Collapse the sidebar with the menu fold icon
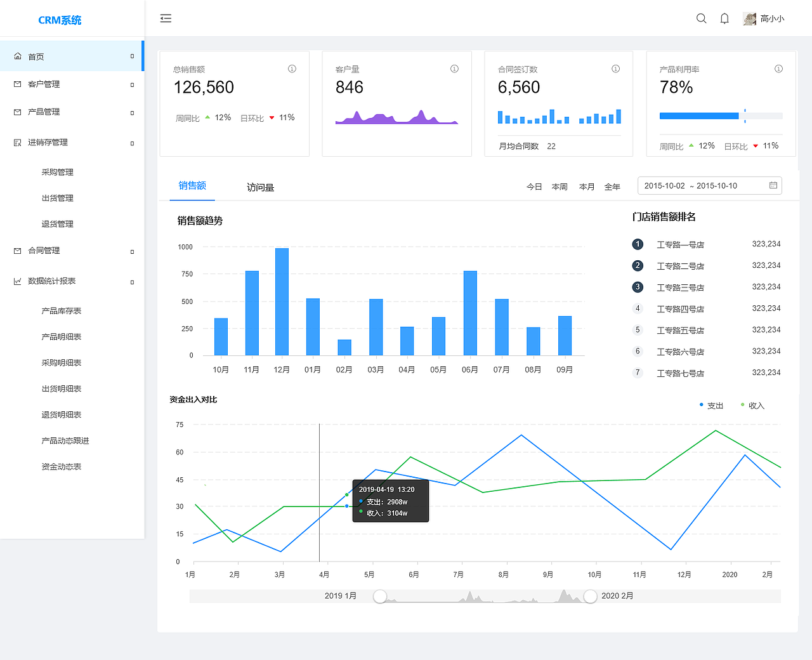Screen dimensions: 812x660 [x=166, y=18]
